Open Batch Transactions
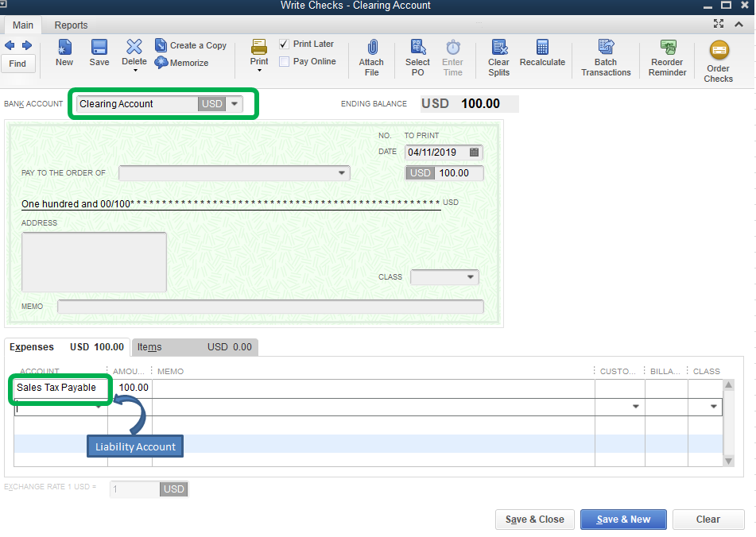This screenshot has height=537, width=756. pos(606,58)
